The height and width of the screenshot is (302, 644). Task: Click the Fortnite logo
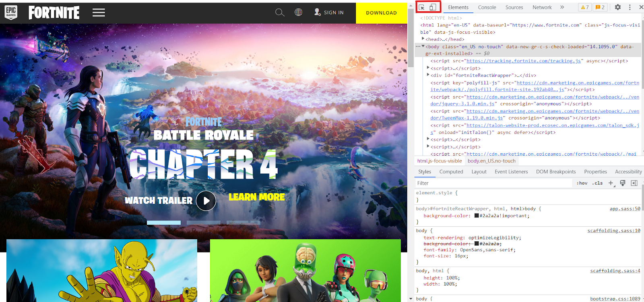pos(54,12)
